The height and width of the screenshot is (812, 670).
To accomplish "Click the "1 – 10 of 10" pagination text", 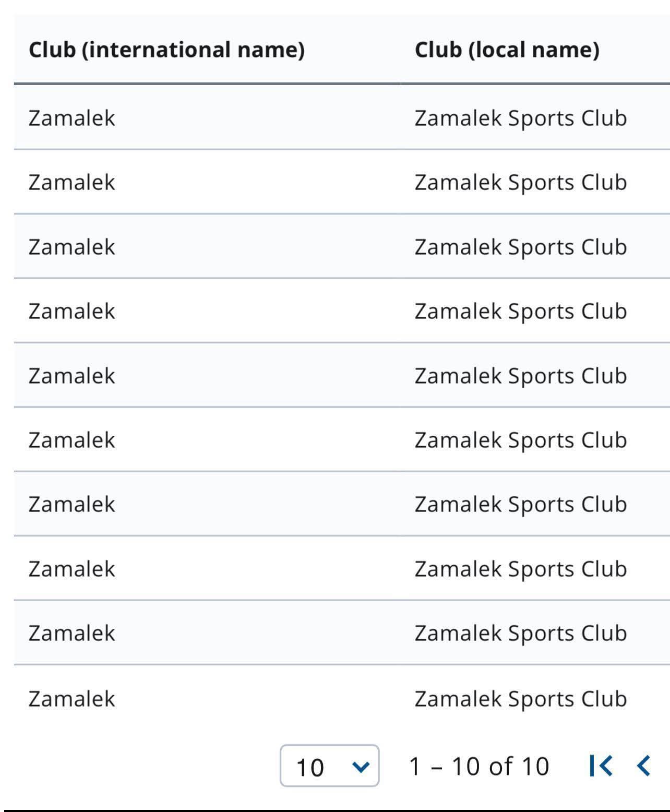I will [479, 766].
